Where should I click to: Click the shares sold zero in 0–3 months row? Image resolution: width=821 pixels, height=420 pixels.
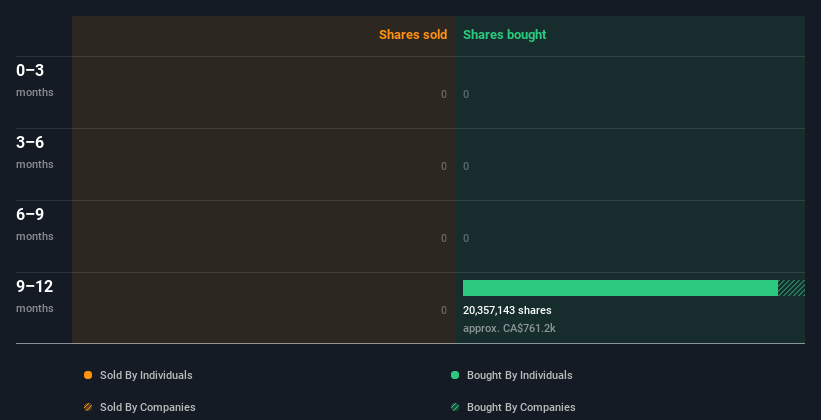click(444, 94)
